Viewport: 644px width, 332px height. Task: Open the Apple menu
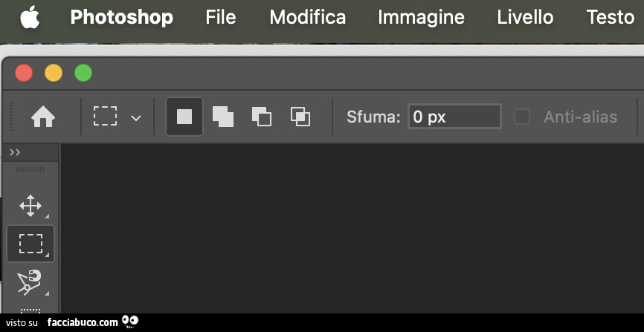click(30, 17)
